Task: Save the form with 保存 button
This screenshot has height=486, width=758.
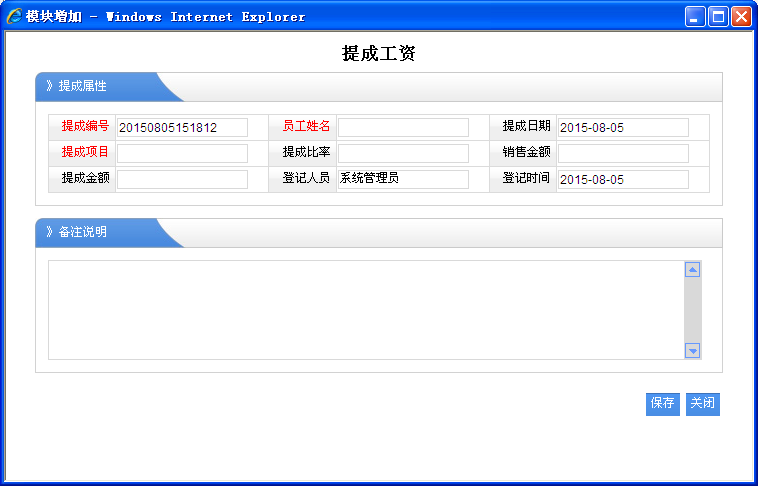Action: point(662,404)
